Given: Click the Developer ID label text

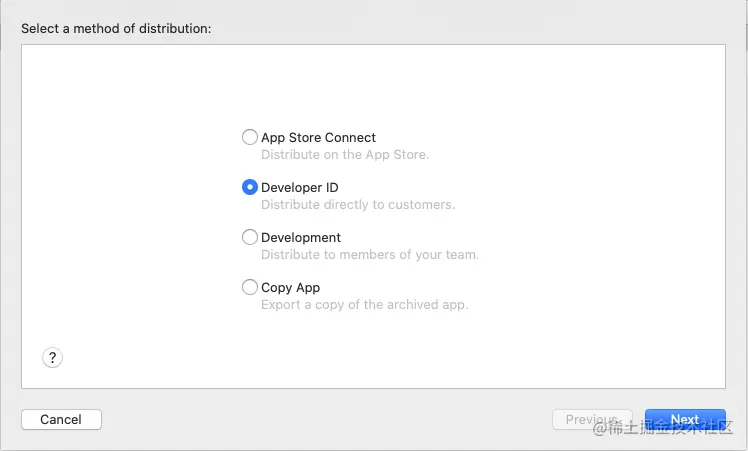Looking at the screenshot, I should coord(299,188).
